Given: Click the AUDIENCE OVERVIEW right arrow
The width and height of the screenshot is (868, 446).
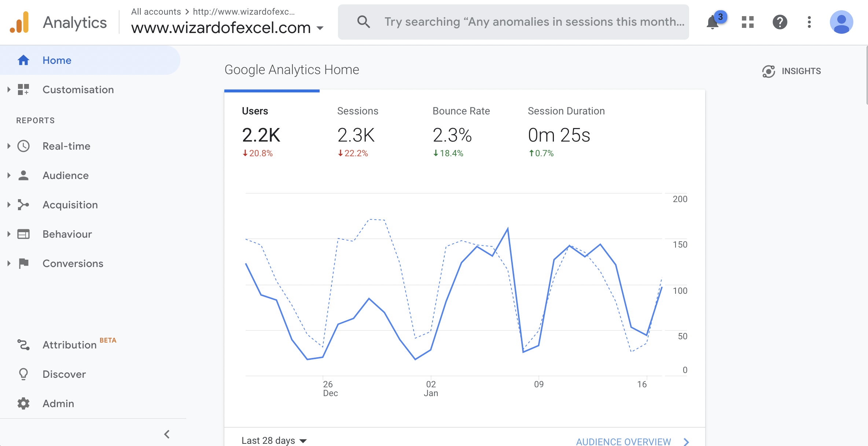Looking at the screenshot, I should [686, 442].
